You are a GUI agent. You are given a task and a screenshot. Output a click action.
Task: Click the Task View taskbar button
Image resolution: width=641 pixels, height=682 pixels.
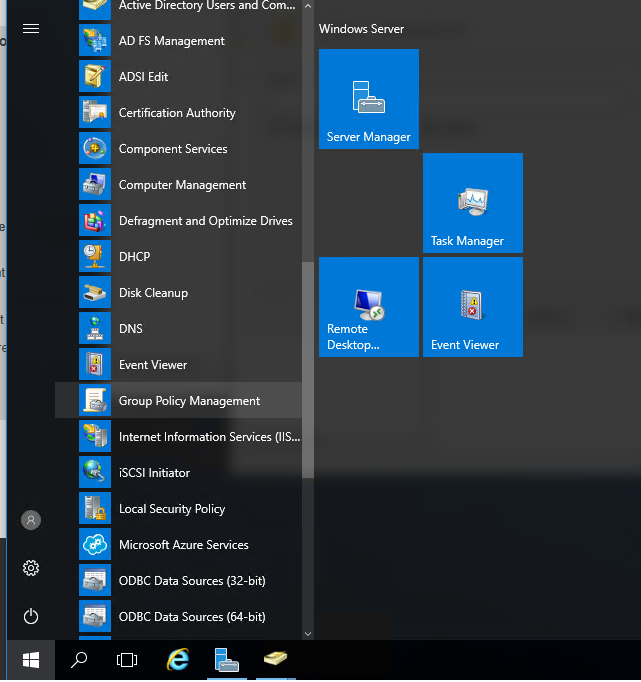click(127, 660)
